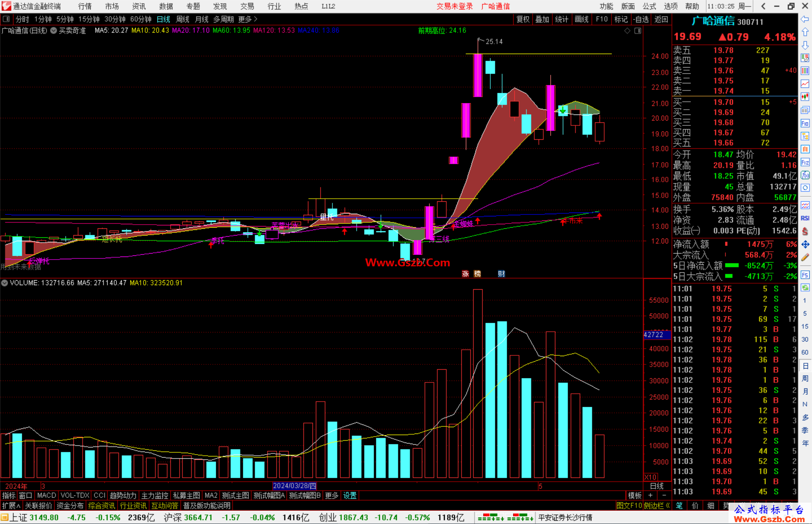Open the 更多 indicator tabs list

[x=332, y=496]
